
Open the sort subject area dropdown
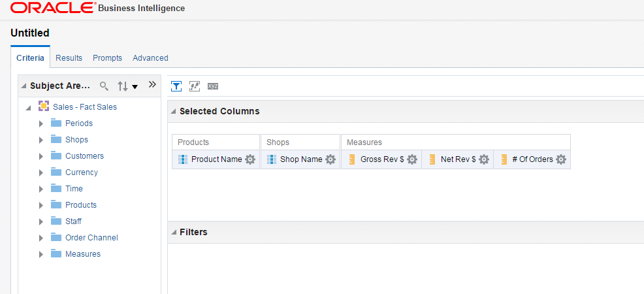128,86
